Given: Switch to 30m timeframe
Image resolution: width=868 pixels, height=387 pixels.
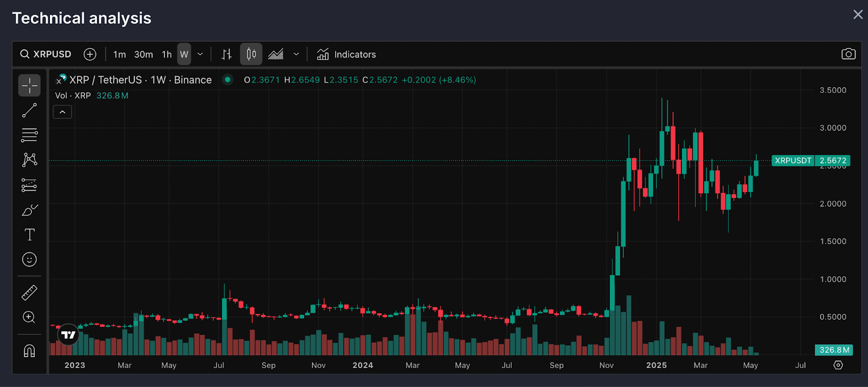Looking at the screenshot, I should tap(144, 54).
